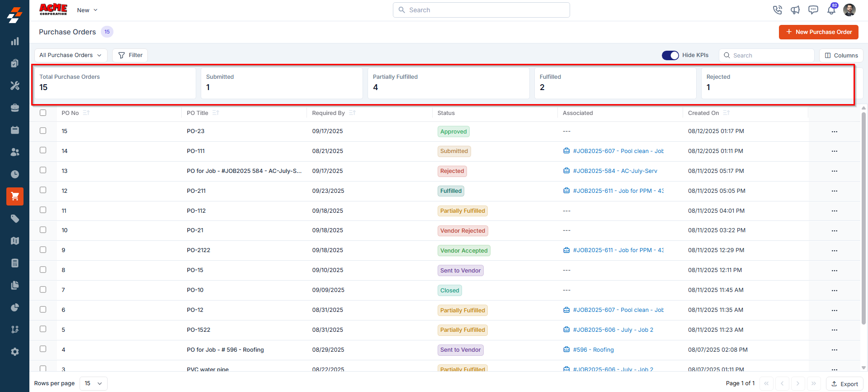Open the people/customers sidebar icon
Screen dimensions: 868x392
[x=15, y=152]
